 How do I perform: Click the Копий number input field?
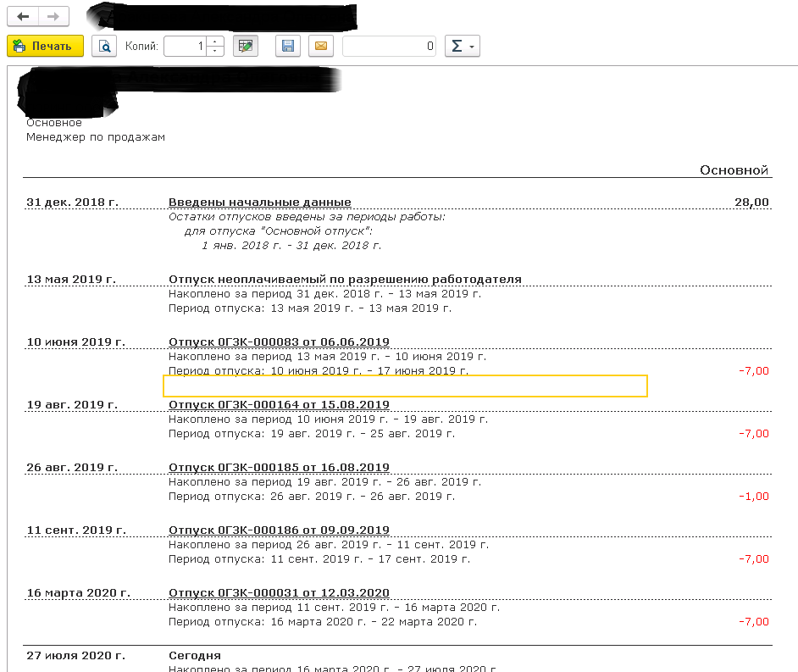(185, 46)
